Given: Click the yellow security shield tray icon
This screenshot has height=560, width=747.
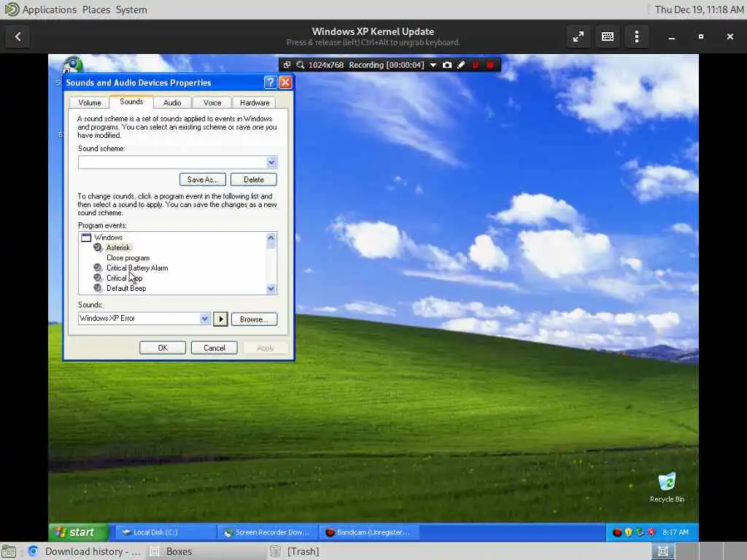Looking at the screenshot, I should click(628, 532).
